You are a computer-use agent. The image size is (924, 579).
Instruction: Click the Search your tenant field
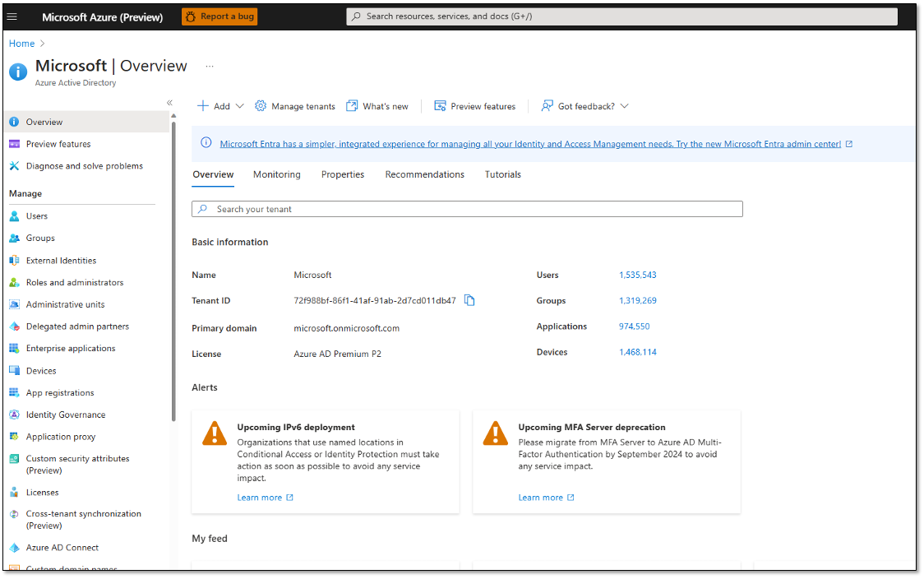(467, 209)
